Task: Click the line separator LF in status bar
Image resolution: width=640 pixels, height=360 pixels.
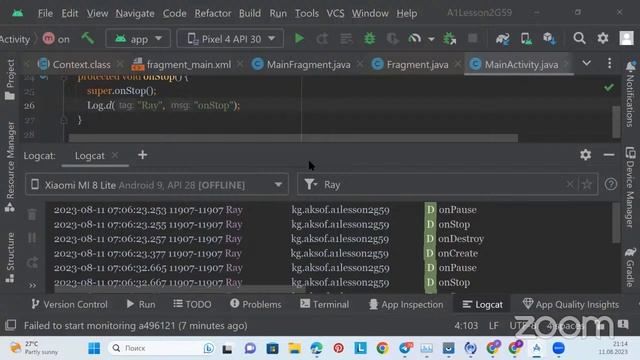Action: [x=494, y=326]
